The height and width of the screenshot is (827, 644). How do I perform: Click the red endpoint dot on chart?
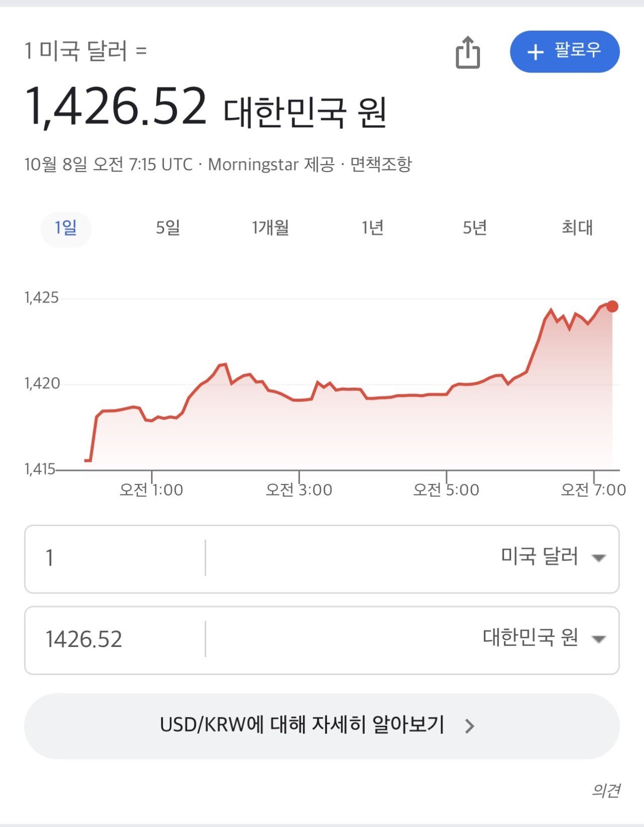click(612, 306)
